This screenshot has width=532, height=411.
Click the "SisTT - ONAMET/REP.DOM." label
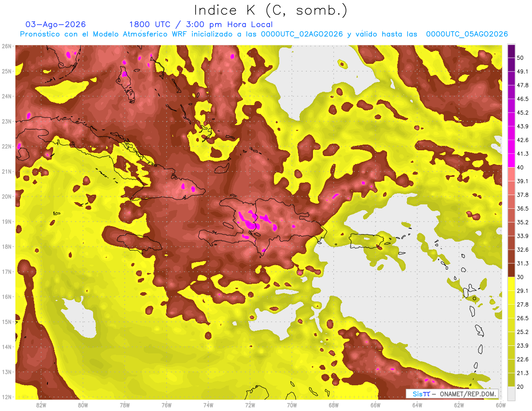(x=452, y=394)
